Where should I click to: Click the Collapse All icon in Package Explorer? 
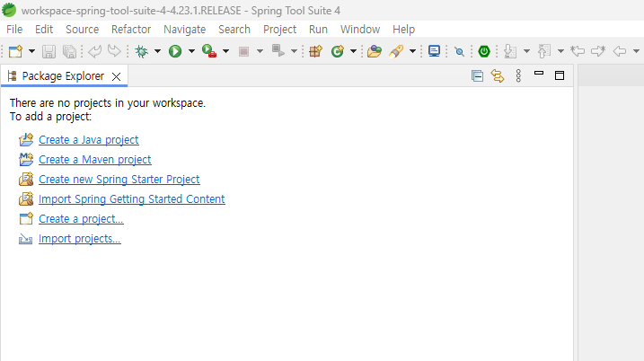tap(477, 76)
